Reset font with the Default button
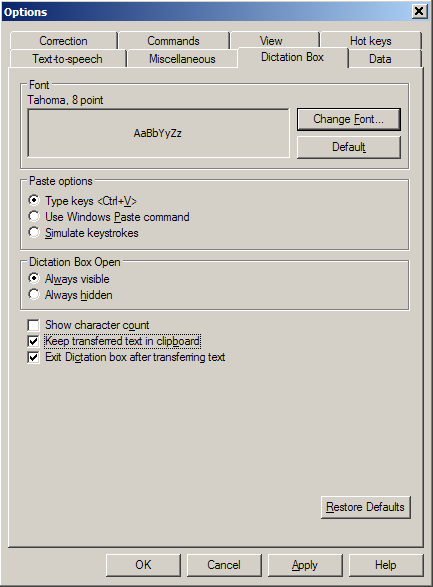433x587 pixels. pos(348,147)
